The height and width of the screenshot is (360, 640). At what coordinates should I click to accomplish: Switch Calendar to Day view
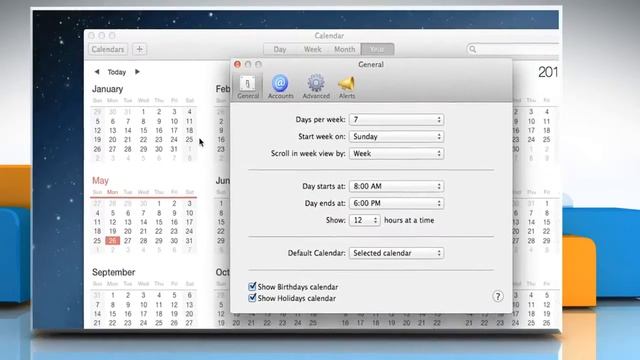tap(280, 49)
